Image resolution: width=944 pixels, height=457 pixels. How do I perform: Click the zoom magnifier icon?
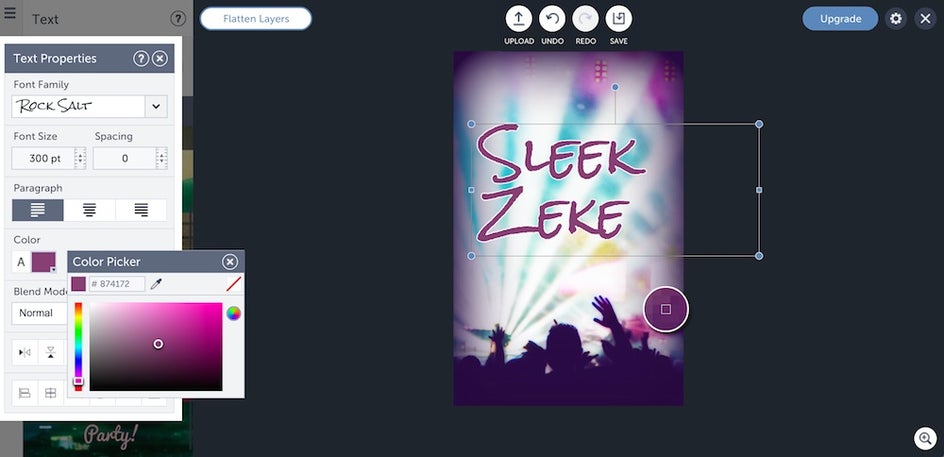click(x=925, y=438)
